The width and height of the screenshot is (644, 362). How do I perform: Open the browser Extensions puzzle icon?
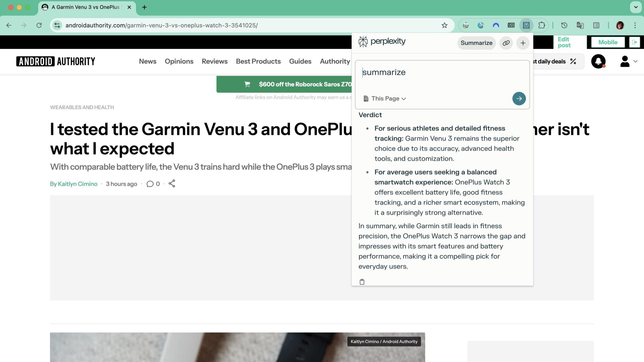(x=542, y=25)
